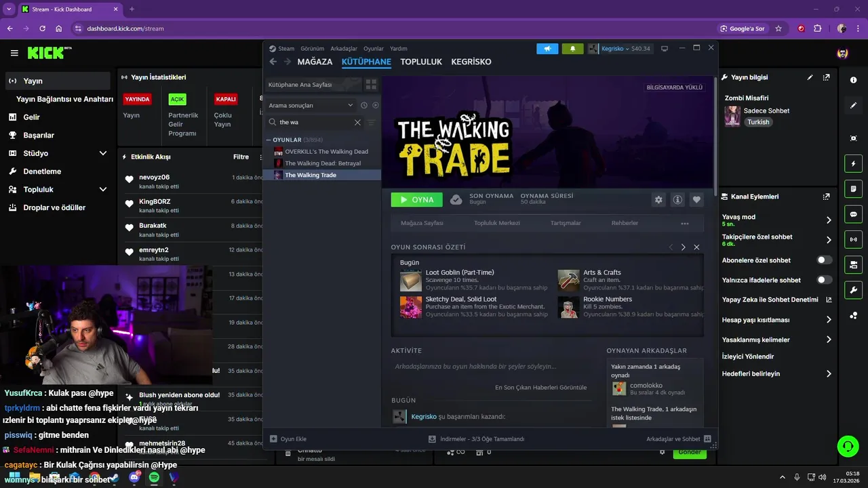Open Arkadaşlar menu

(x=344, y=49)
